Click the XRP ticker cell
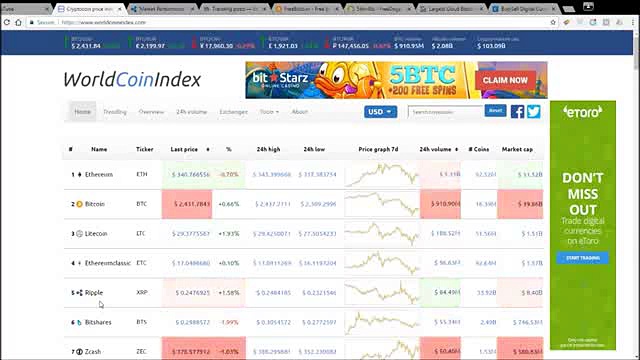 click(142, 293)
